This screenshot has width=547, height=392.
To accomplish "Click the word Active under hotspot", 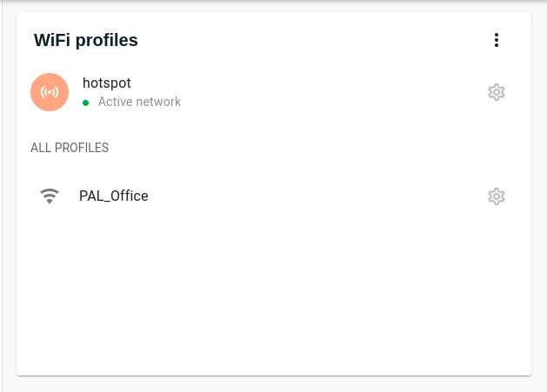I will pos(117,103).
